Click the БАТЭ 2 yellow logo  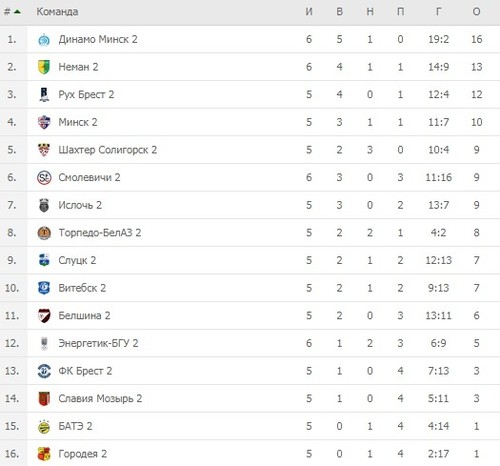44,426
